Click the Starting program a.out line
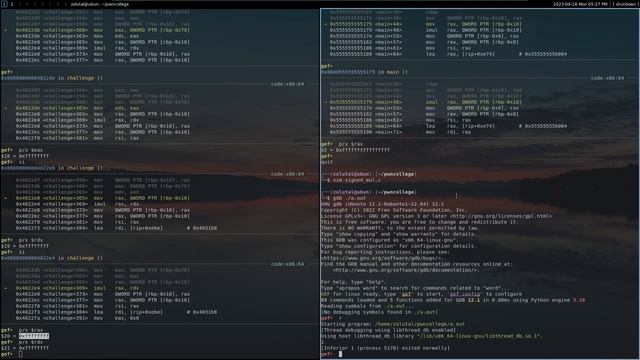Viewport: 640px width, 360px height. (393, 324)
